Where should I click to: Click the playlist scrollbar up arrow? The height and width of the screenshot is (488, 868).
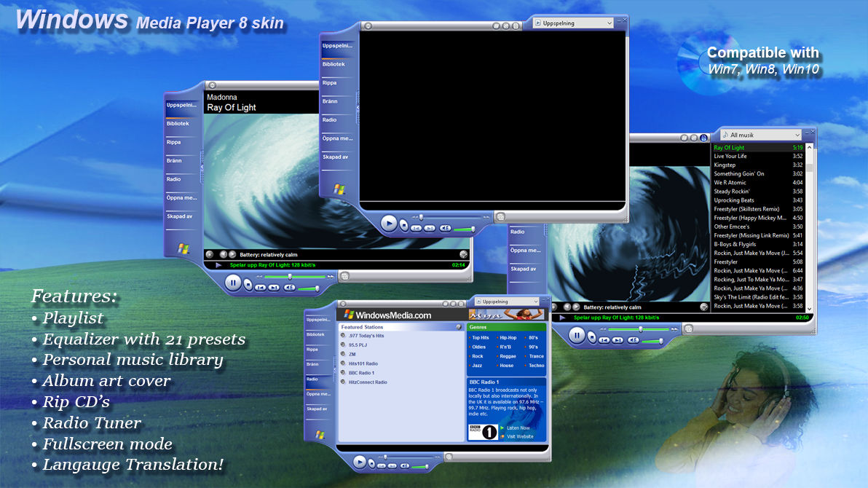point(809,147)
